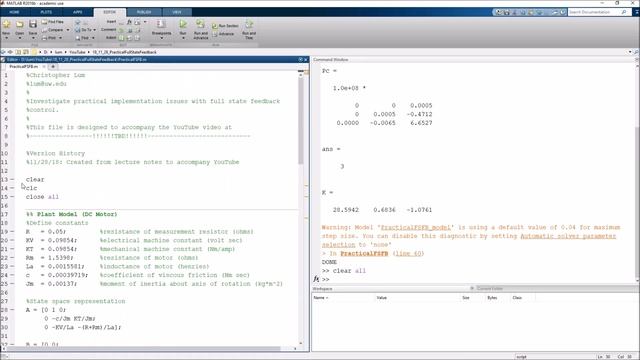640x360 pixels.
Task: Close the Editor panel with X
Action: click(306, 60)
